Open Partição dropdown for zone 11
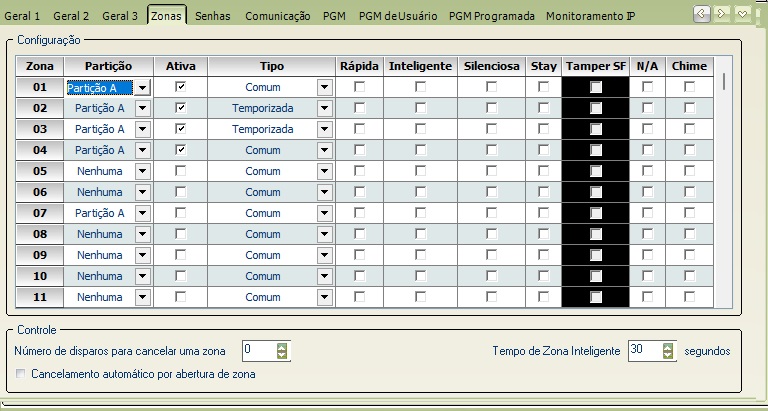Screen dimensions: 768x411 (143, 298)
